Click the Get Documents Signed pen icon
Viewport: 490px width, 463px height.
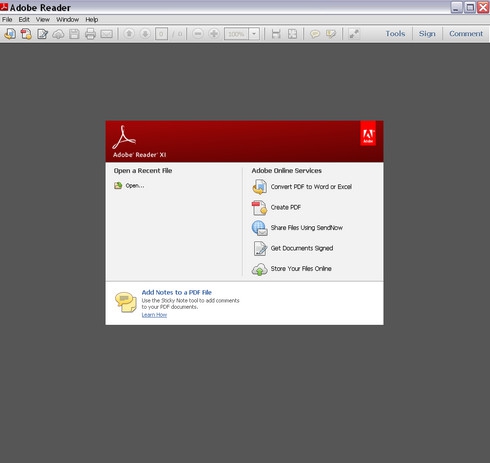pos(260,249)
